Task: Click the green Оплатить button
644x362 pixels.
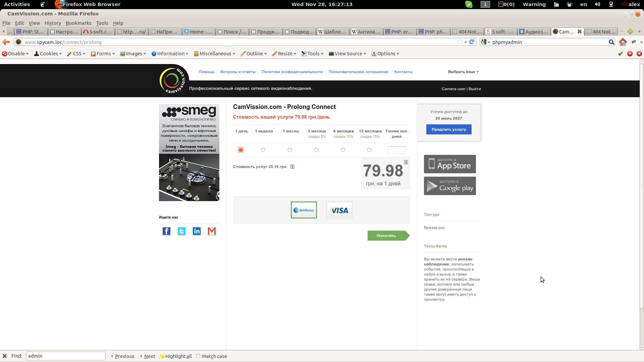Action: click(388, 236)
